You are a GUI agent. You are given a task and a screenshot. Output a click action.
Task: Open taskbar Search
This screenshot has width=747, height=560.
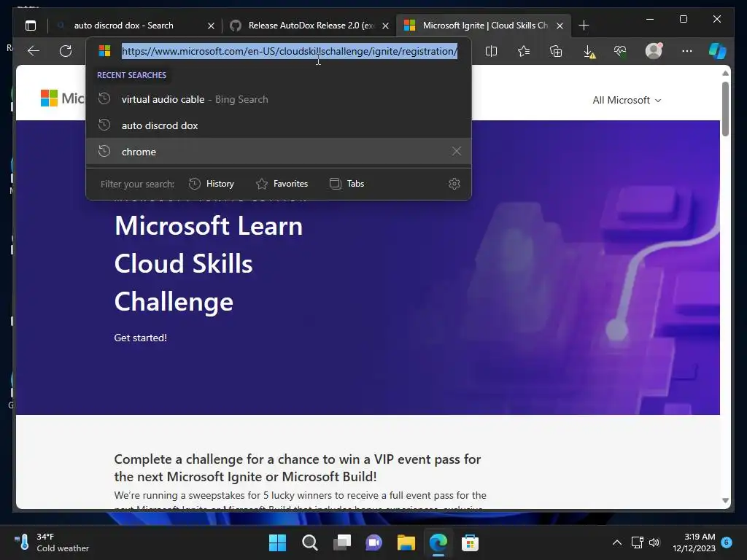coord(309,542)
